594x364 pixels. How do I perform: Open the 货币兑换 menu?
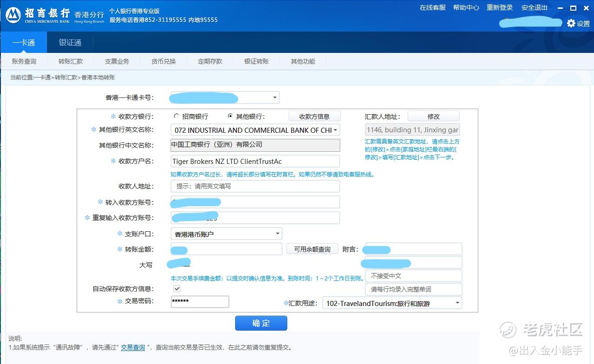[164, 61]
